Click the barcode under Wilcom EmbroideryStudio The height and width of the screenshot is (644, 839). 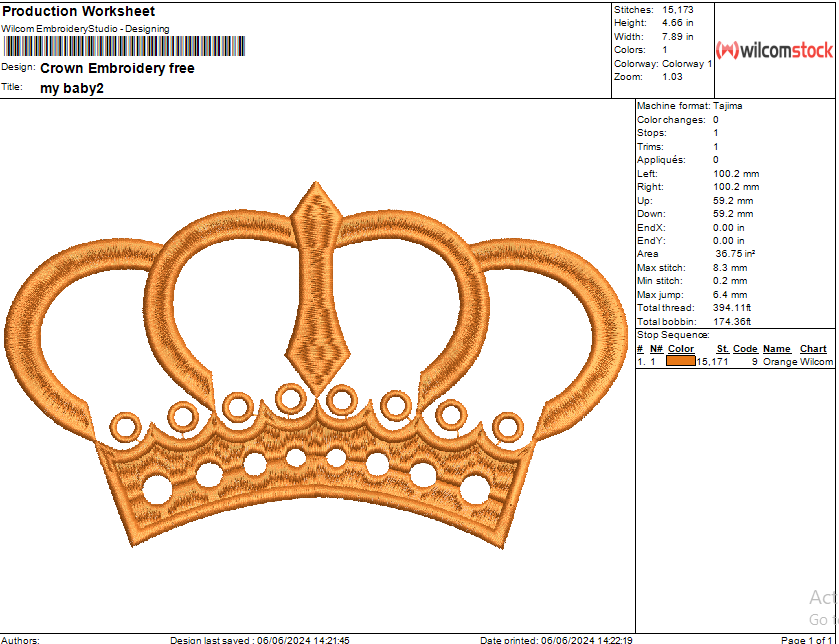[124, 46]
